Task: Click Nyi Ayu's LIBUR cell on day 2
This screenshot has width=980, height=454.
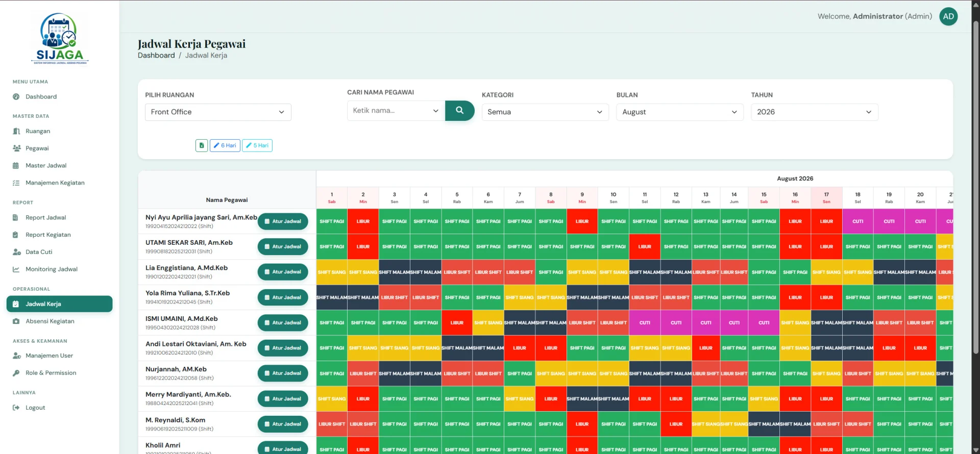Action: click(363, 221)
